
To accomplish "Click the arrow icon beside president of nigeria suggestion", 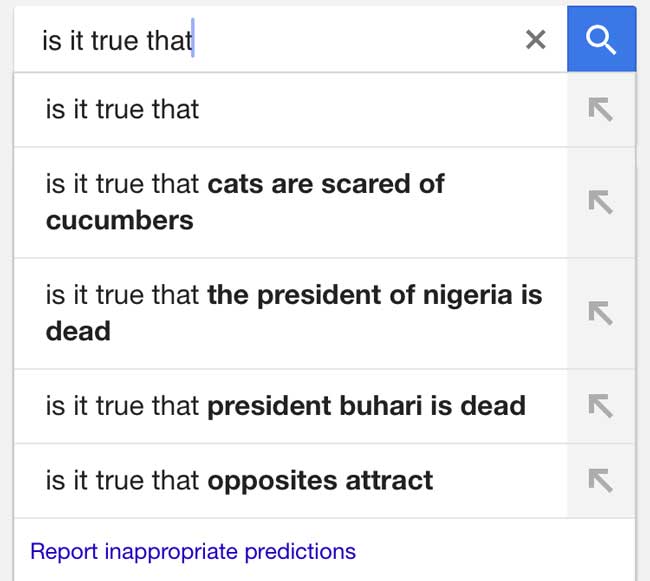I will pos(600,313).
